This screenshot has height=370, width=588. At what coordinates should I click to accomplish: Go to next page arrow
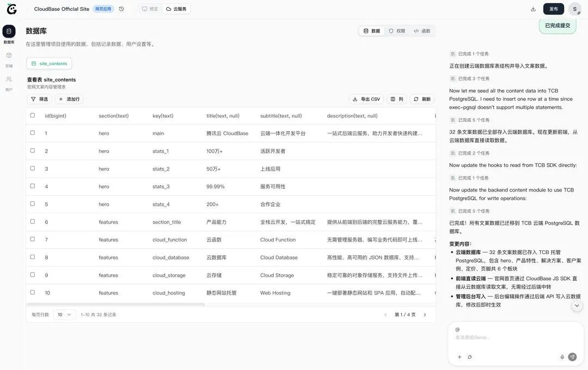[x=425, y=315]
